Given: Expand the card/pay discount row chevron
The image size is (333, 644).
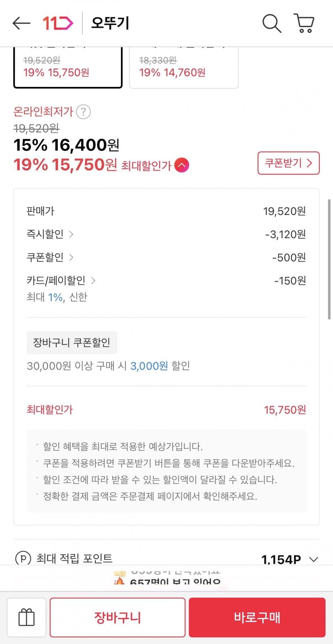Looking at the screenshot, I should point(93,281).
